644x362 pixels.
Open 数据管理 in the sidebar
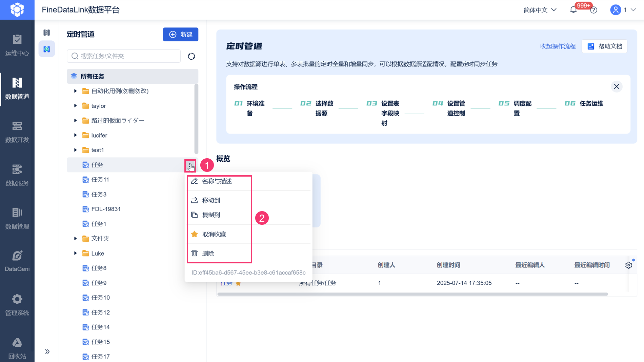click(17, 219)
